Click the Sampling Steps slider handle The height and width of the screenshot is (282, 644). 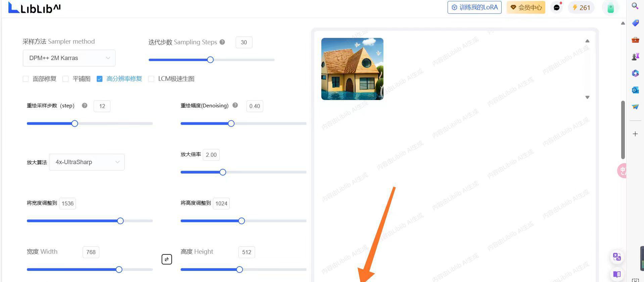tap(210, 60)
